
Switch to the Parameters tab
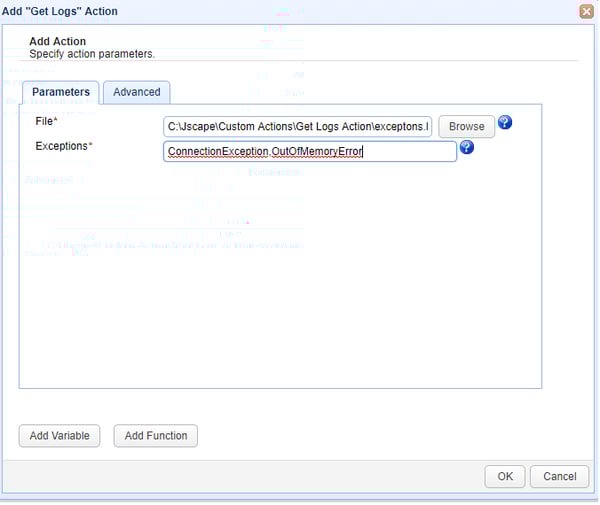61,92
